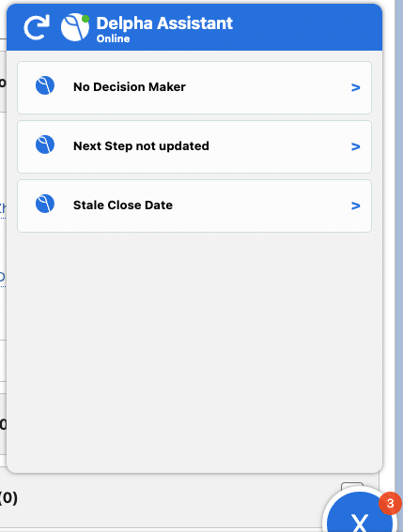Click the Delpha icon beside Stale Close Date

(x=45, y=204)
